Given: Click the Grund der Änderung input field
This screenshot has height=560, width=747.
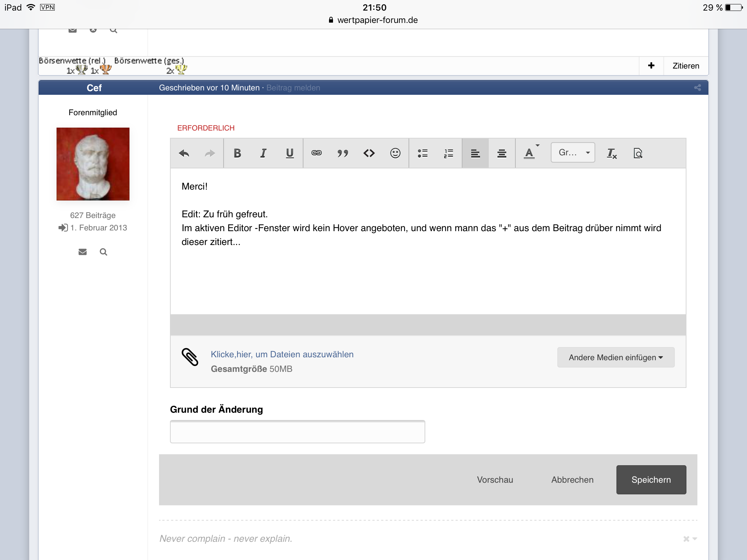Looking at the screenshot, I should 297,432.
